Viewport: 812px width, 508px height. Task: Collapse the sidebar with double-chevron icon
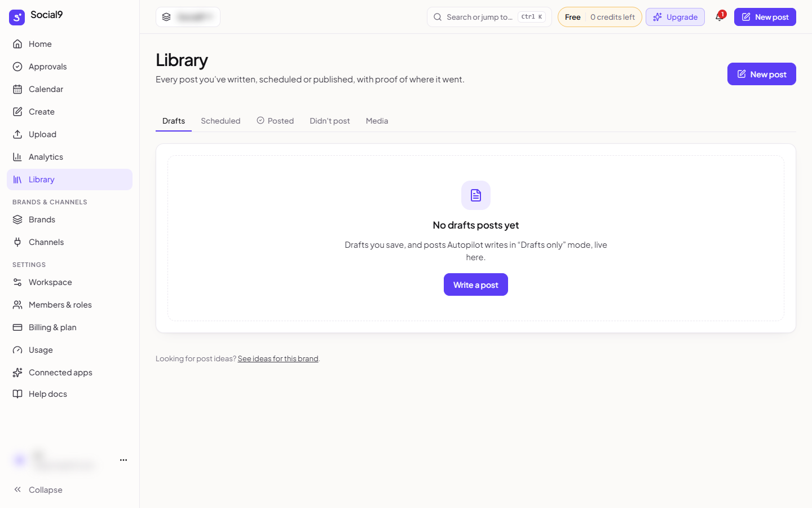[x=17, y=489]
